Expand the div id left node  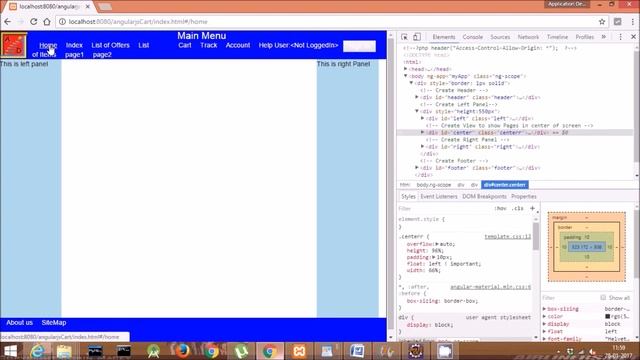(422, 118)
